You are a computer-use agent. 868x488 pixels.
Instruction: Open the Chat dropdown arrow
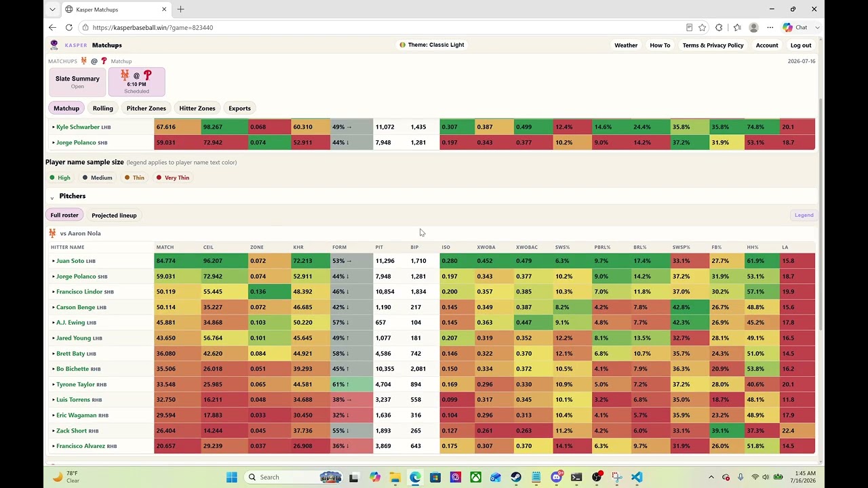[x=817, y=27]
